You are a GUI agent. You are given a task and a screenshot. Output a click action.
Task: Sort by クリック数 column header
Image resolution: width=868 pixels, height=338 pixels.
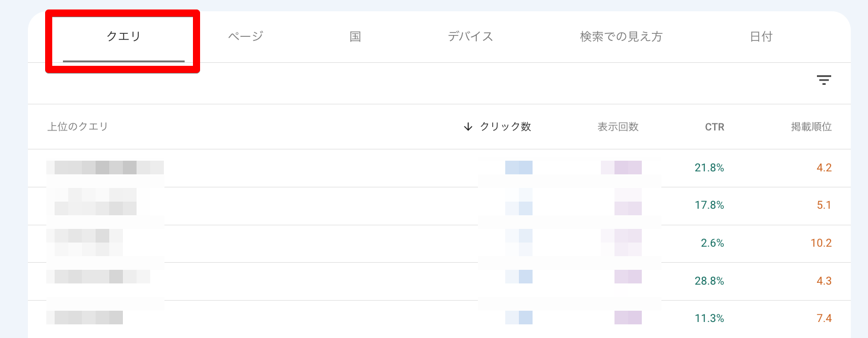point(505,126)
